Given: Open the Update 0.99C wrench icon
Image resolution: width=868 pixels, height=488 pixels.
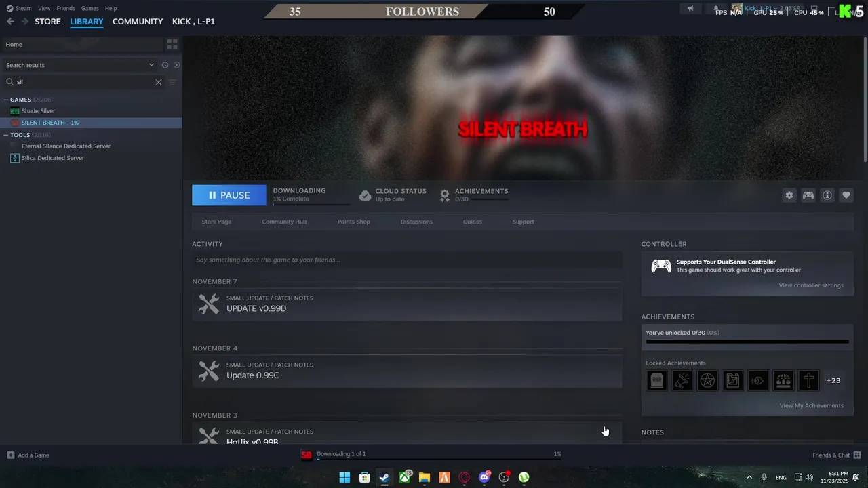Looking at the screenshot, I should 209,370.
